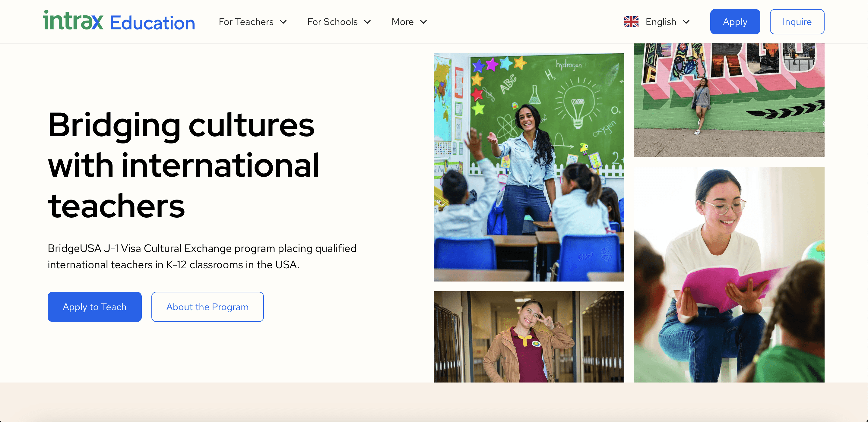Click the hallway teacher peace sign photo
The height and width of the screenshot is (422, 868).
[528, 336]
